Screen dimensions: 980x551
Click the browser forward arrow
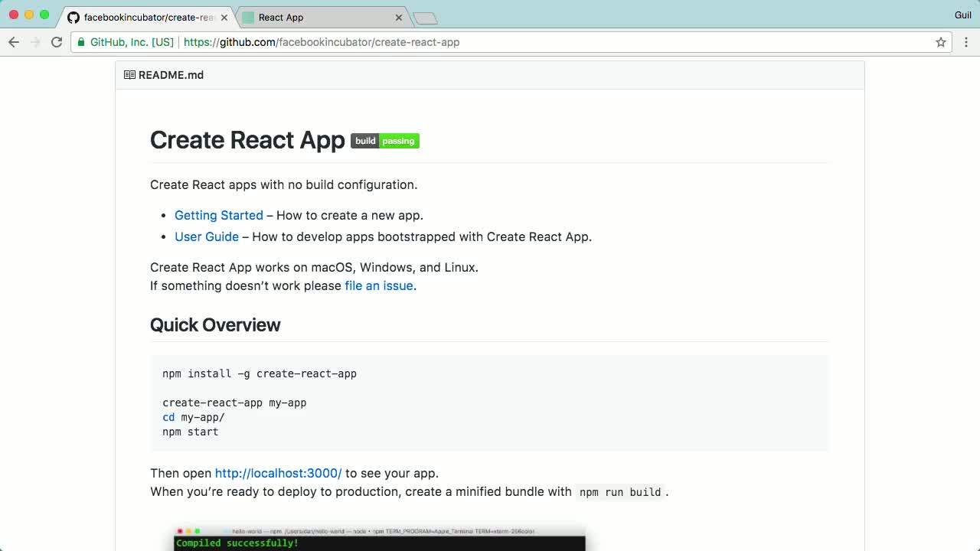(35, 42)
